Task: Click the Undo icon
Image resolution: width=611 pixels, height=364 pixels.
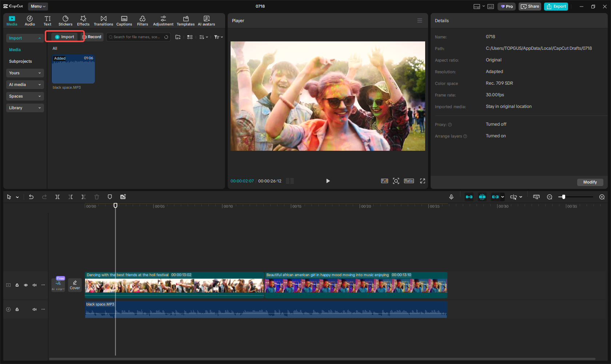Action: (31, 197)
